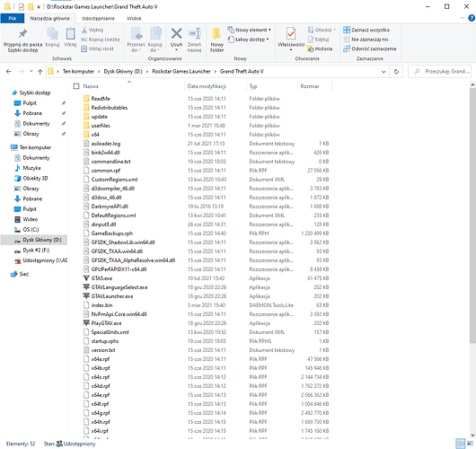
Task: Toggle the select-all checkbox beside Nazwa
Action: click(x=76, y=86)
